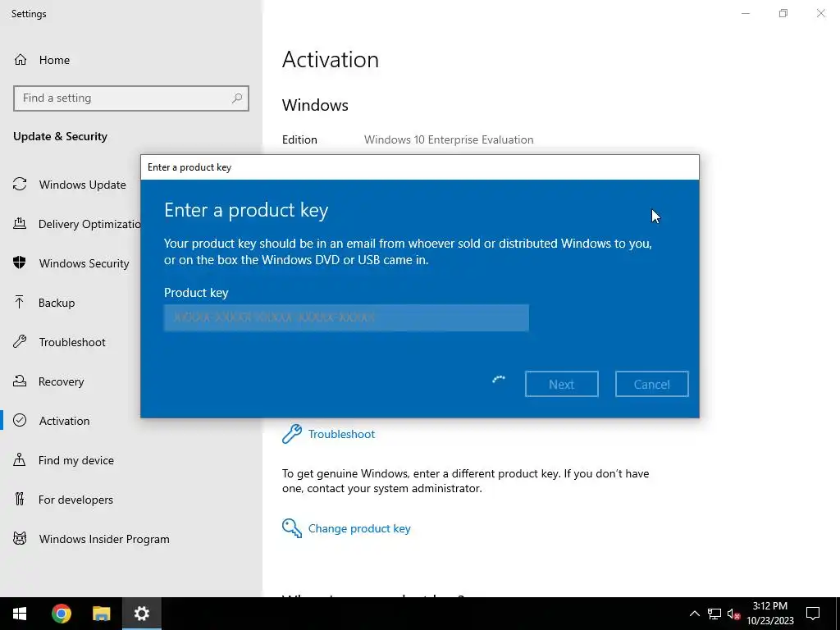Focus the Find a setting search box
Screen dimensions: 840x630
click(x=131, y=98)
